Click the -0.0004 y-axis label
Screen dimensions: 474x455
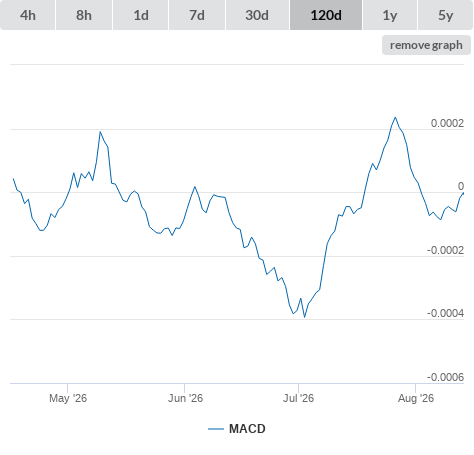coord(445,313)
